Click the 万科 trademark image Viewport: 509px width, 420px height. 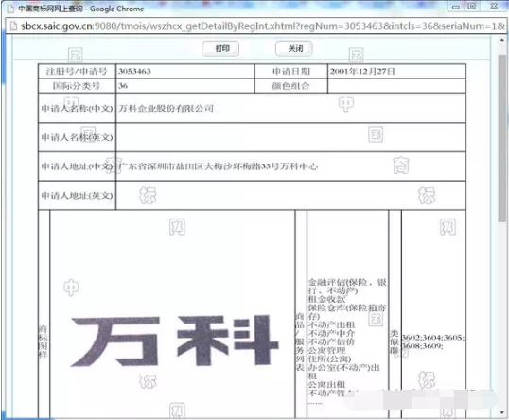point(174,341)
